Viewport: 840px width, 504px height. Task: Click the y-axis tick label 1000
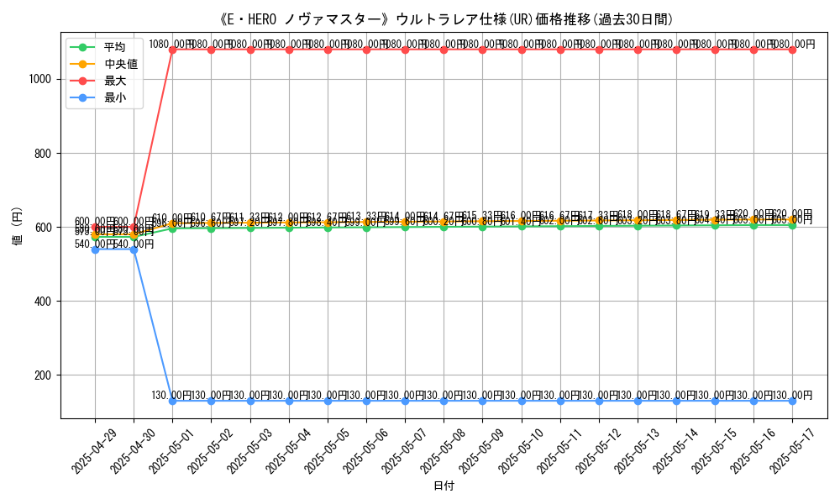coord(39,79)
